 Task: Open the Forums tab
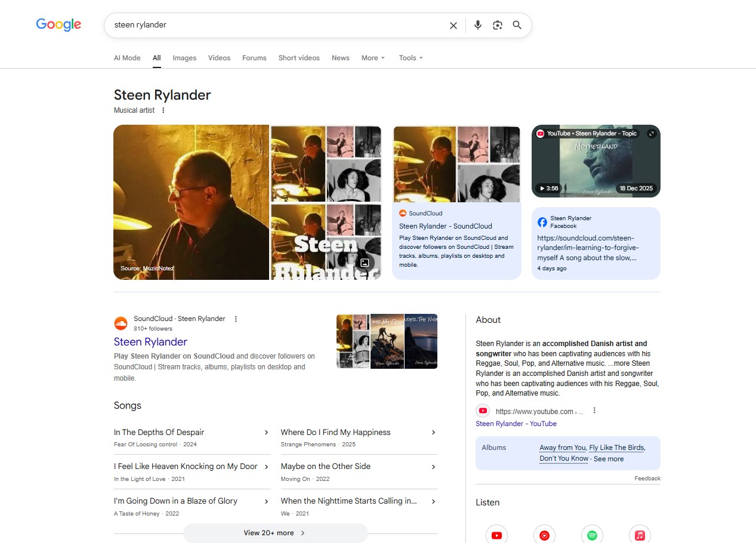coord(254,58)
